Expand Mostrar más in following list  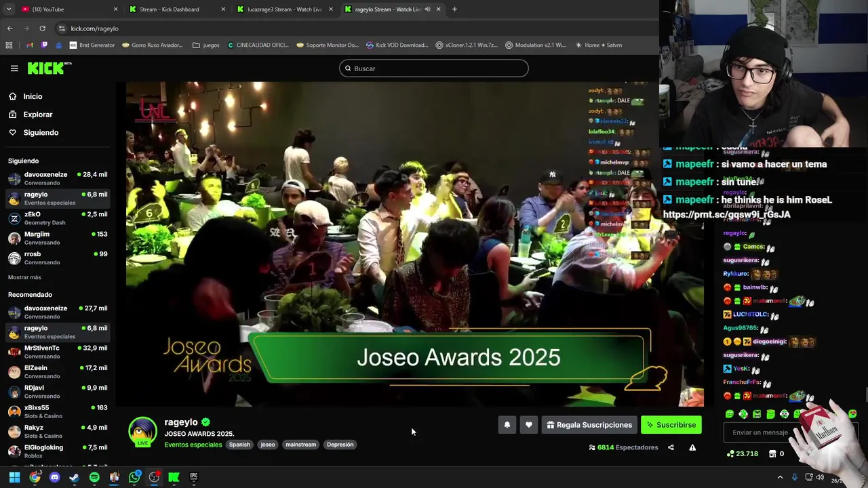[24, 277]
